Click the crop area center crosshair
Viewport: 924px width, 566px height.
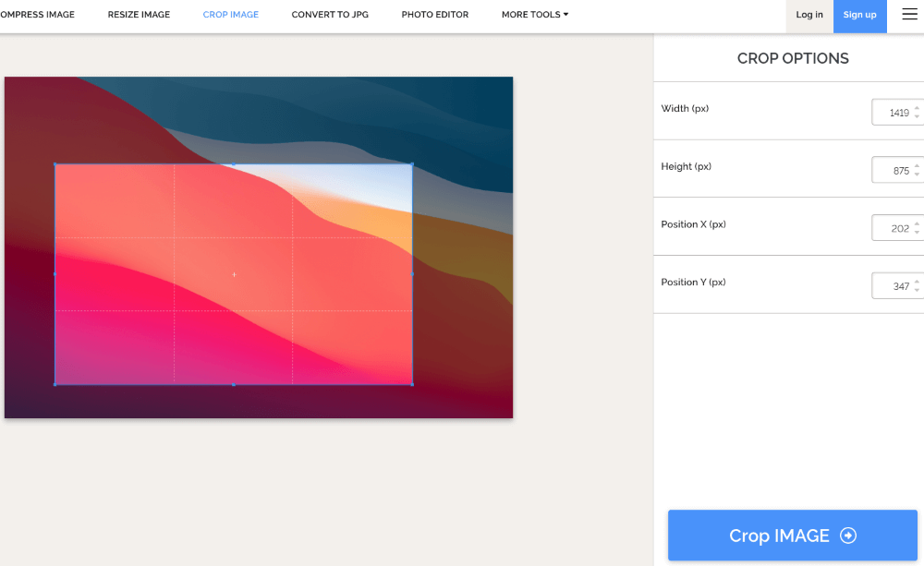tap(234, 274)
